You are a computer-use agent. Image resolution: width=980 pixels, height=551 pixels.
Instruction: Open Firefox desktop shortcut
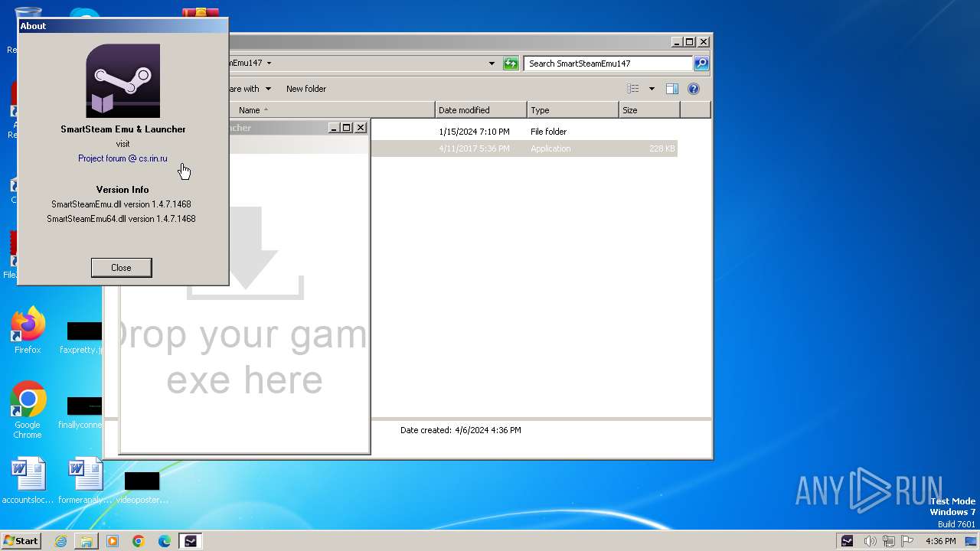click(28, 331)
